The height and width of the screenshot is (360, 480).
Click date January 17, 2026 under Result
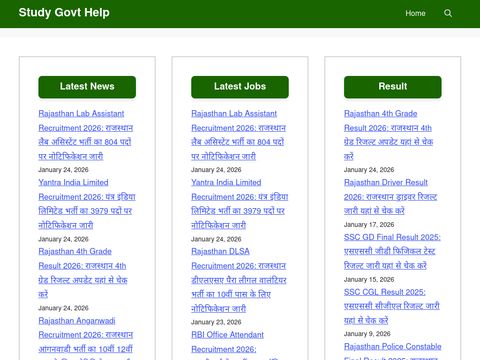tap(369, 224)
